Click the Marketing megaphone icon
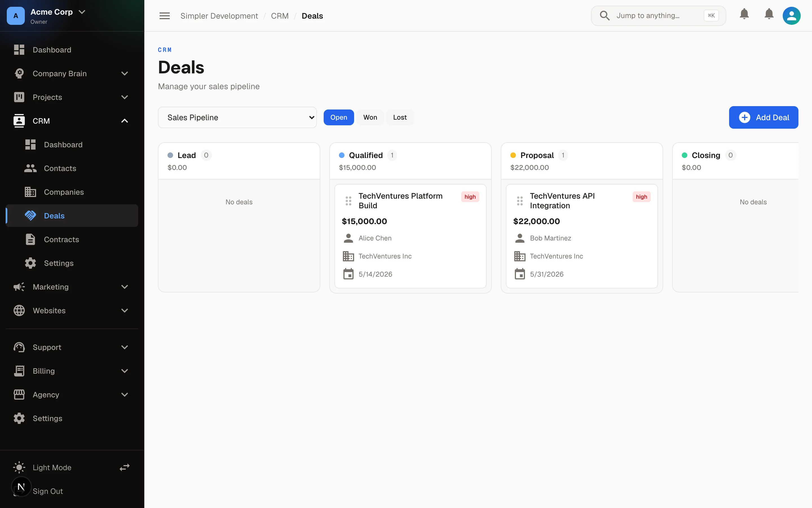Viewport: 812px width, 508px height. pos(19,287)
